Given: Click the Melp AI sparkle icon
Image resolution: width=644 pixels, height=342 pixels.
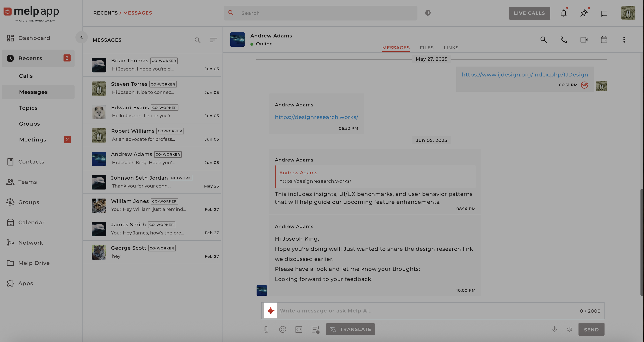Looking at the screenshot, I should 270,310.
